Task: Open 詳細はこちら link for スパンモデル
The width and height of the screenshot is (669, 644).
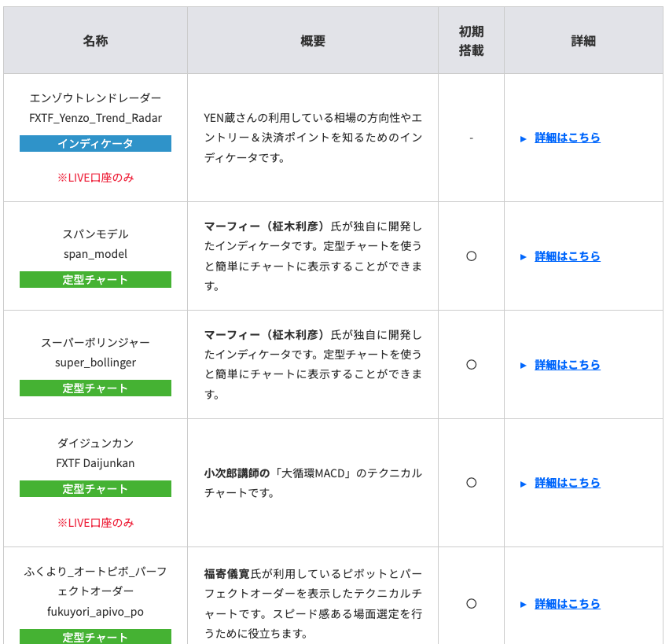Action: click(567, 256)
